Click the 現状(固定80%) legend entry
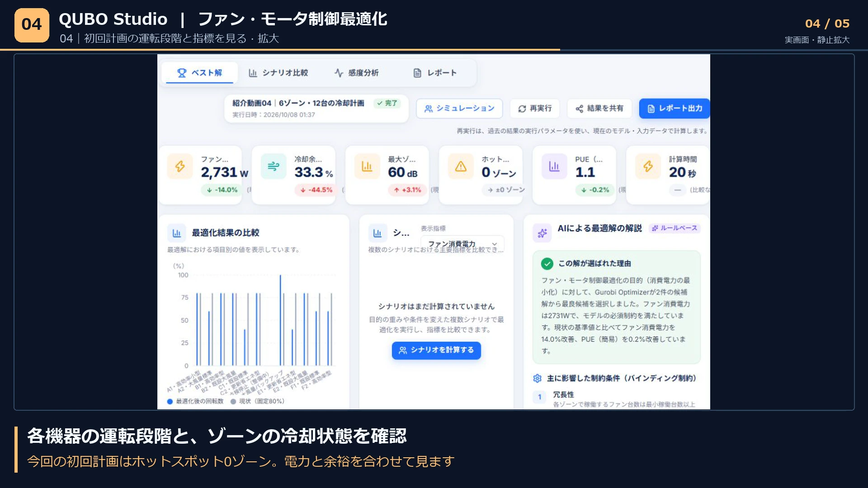The image size is (868, 488). point(257,401)
